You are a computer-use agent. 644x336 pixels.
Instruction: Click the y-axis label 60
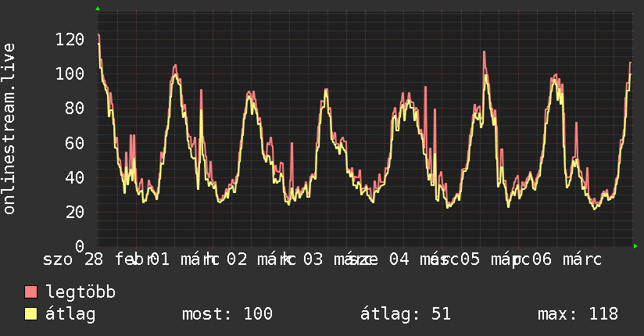click(x=75, y=143)
